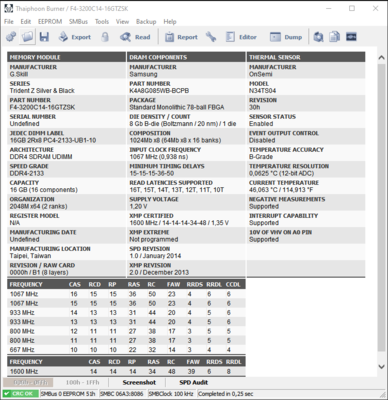Click the Read SPD toolbar button
This screenshot has height=400, width=388.
tap(135, 37)
